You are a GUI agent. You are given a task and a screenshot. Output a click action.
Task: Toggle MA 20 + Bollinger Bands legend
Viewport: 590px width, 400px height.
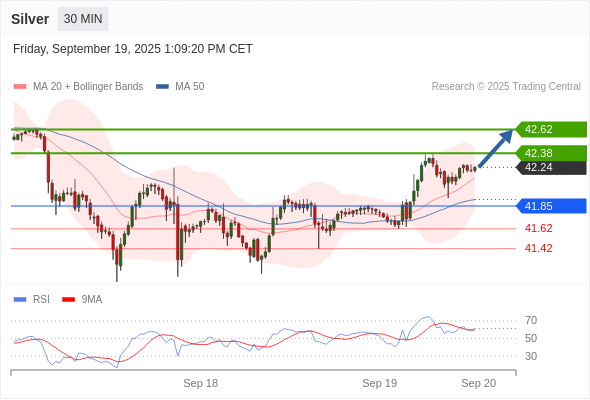coord(78,87)
